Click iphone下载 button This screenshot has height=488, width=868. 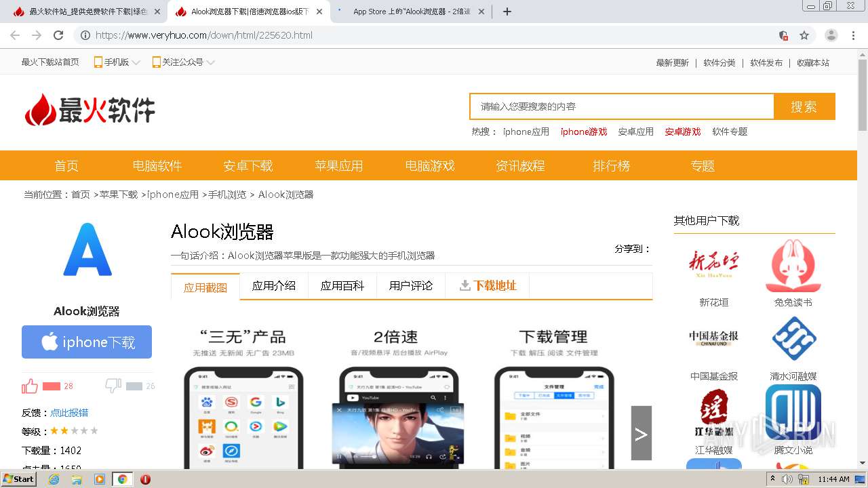tap(87, 342)
